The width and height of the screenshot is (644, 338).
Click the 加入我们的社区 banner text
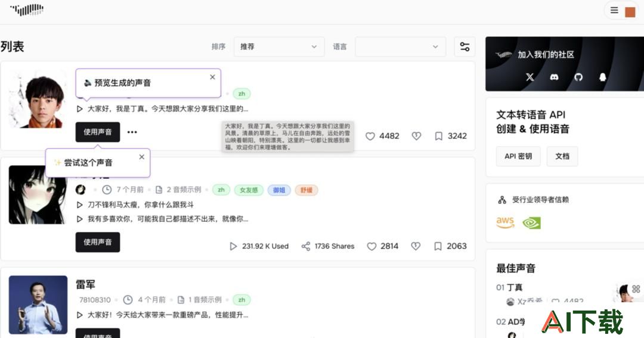(x=546, y=55)
